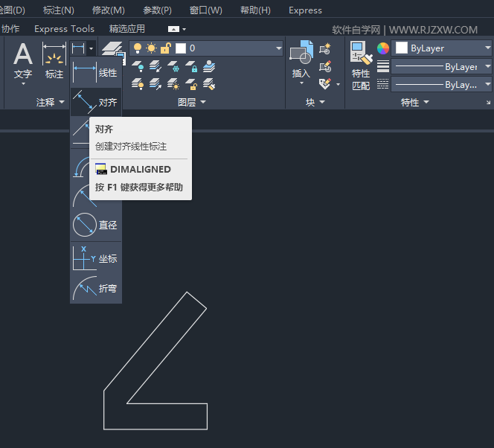Screen dimensions: 494x448
Task: Expand the 注释 panel arrow
Action: click(x=62, y=102)
